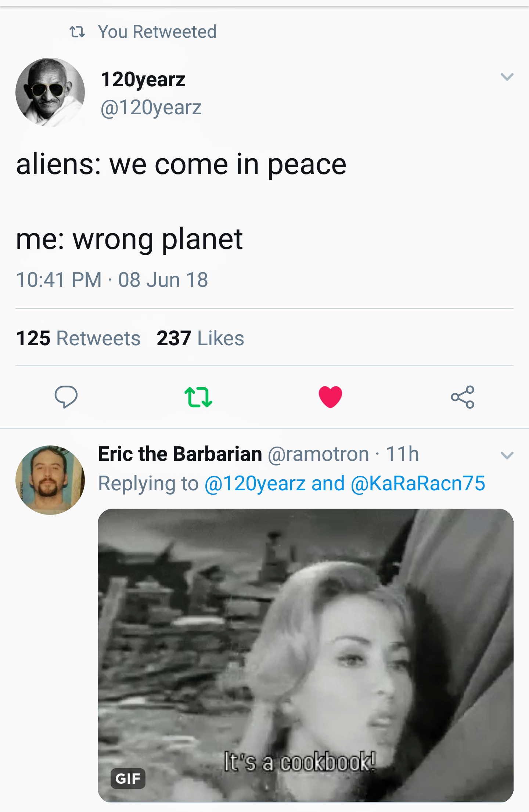Open the 125 Retweets list
The height and width of the screenshot is (812, 529).
pos(78,338)
